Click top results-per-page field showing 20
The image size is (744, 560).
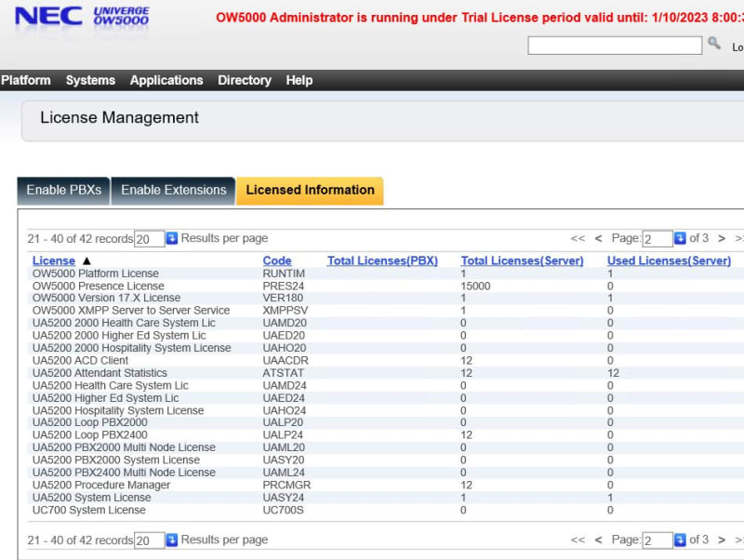pyautogui.click(x=150, y=239)
